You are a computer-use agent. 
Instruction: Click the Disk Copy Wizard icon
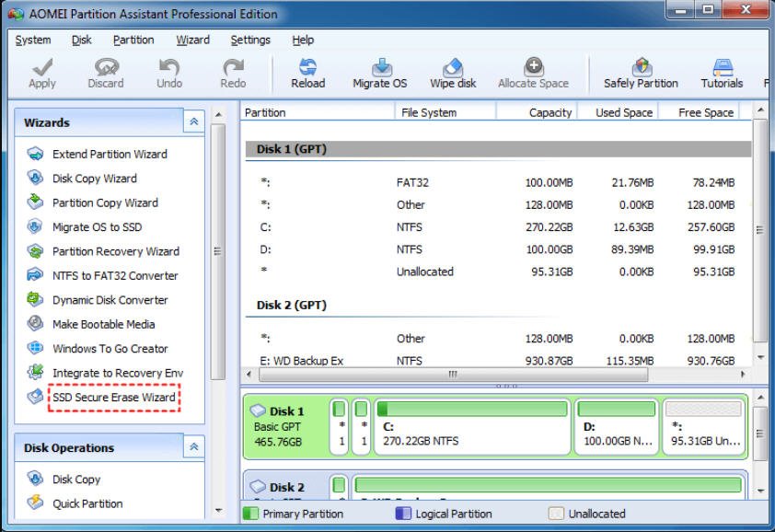tap(35, 178)
